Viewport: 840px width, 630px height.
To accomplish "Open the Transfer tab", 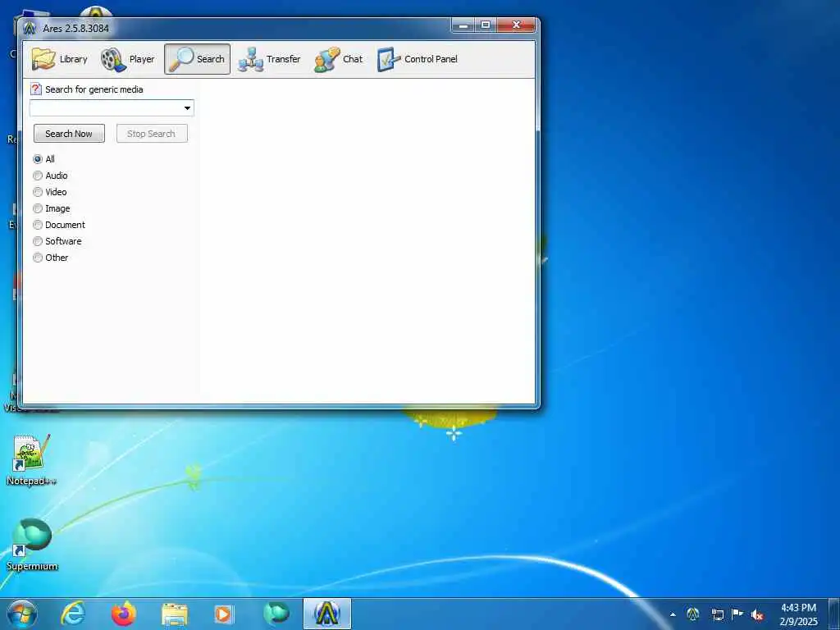I will tap(269, 59).
